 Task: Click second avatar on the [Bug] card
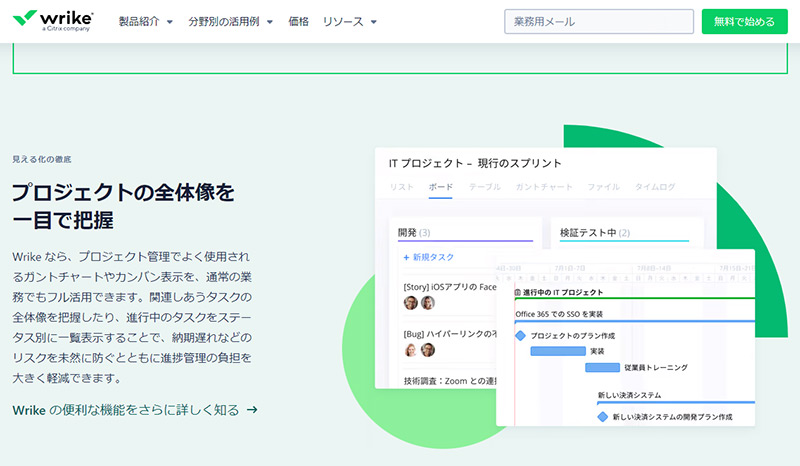(x=428, y=350)
